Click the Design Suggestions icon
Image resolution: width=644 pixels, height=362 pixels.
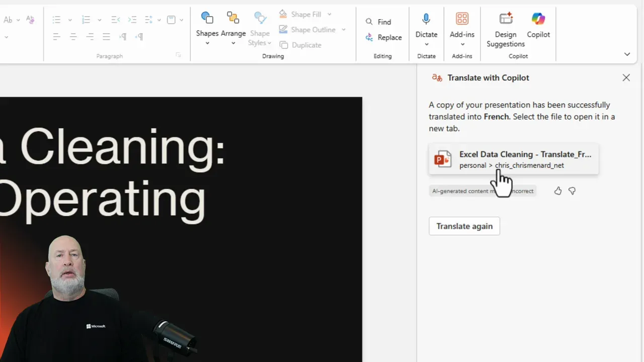click(x=505, y=19)
